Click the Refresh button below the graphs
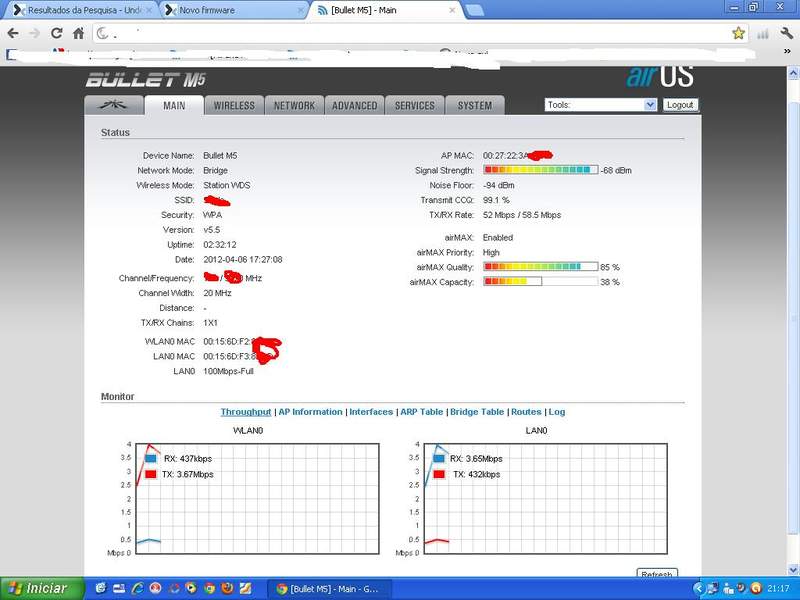This screenshot has width=800, height=600. point(657,573)
